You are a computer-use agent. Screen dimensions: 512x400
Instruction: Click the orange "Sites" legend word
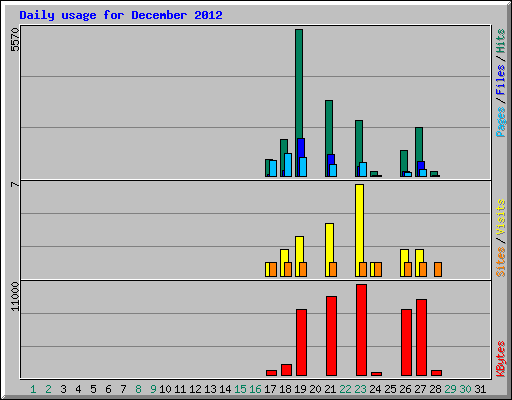(x=500, y=262)
